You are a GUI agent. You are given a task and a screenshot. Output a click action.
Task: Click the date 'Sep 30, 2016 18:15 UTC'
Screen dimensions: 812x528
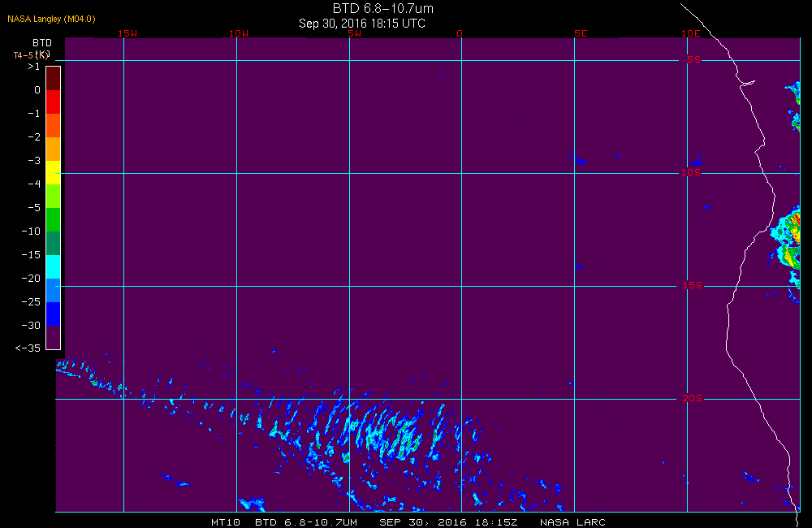pyautogui.click(x=362, y=24)
